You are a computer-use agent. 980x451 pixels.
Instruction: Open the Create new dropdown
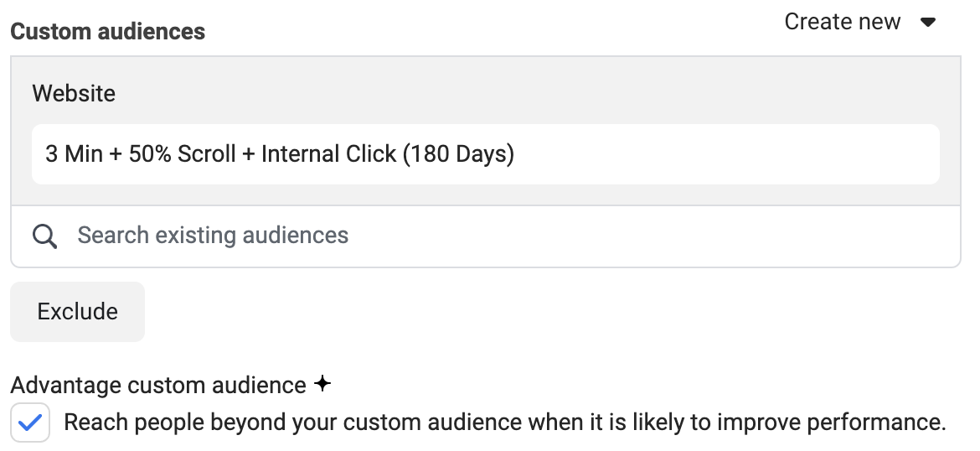click(x=860, y=22)
